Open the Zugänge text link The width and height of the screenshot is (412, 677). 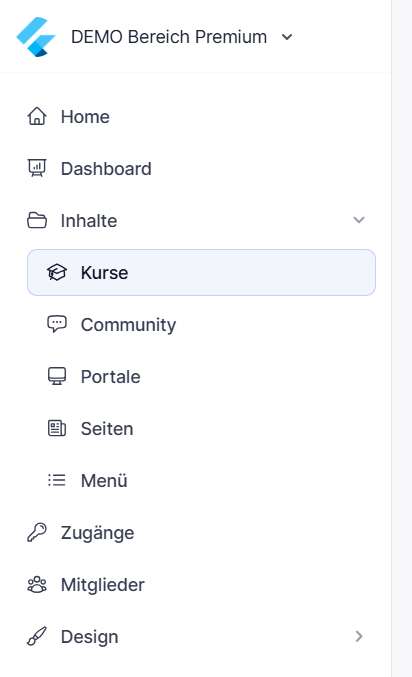click(x=98, y=533)
